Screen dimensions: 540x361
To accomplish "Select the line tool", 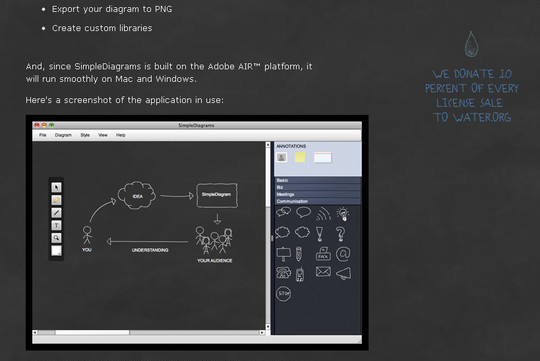I will (x=56, y=213).
